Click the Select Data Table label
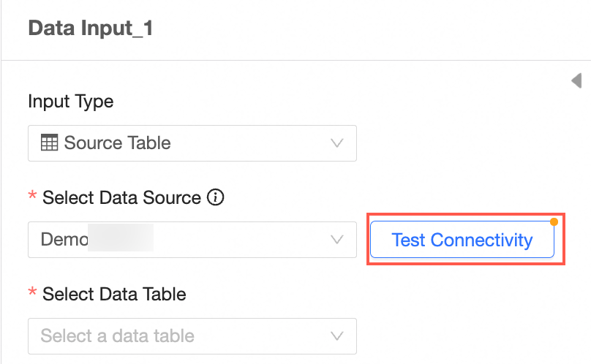Viewport: 591px width, 364px height. coord(114,295)
